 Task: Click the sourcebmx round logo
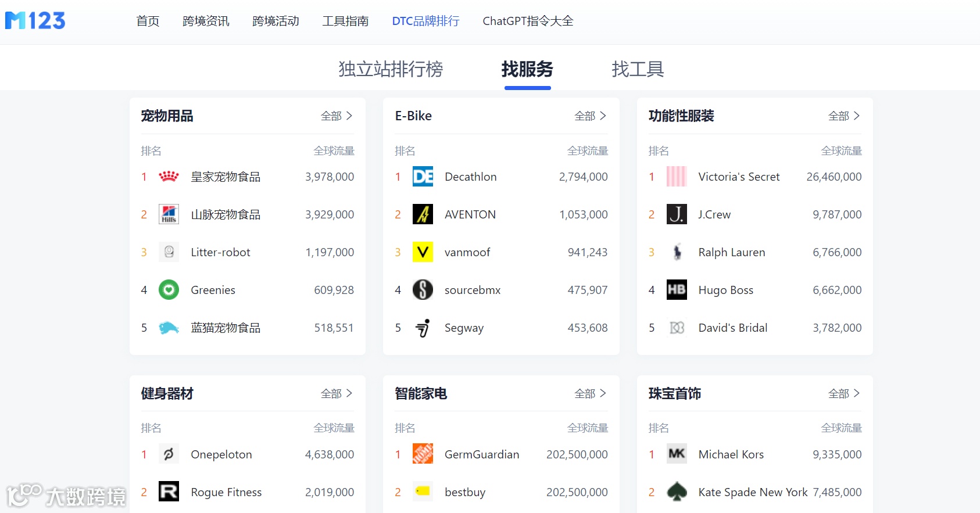(x=423, y=290)
